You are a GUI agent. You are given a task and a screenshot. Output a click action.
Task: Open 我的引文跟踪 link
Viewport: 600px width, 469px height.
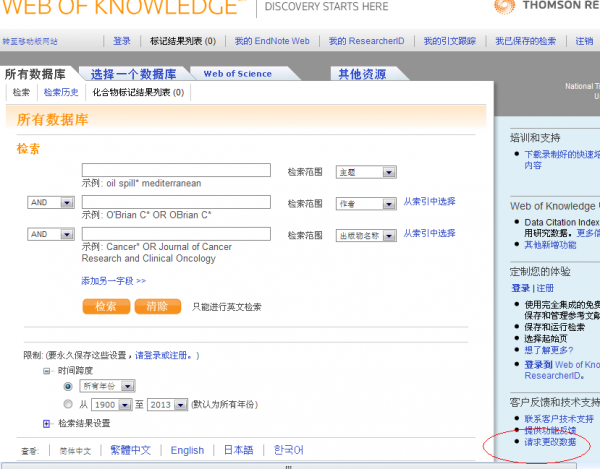[x=450, y=41]
